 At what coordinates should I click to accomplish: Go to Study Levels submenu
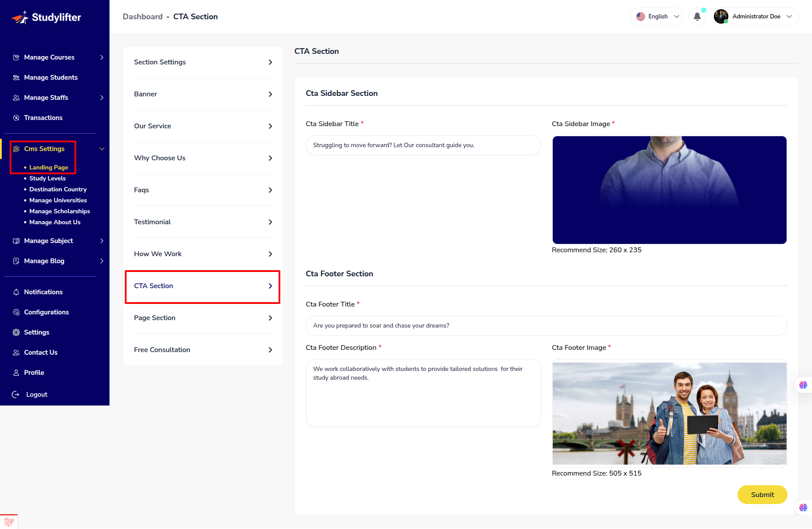point(47,178)
